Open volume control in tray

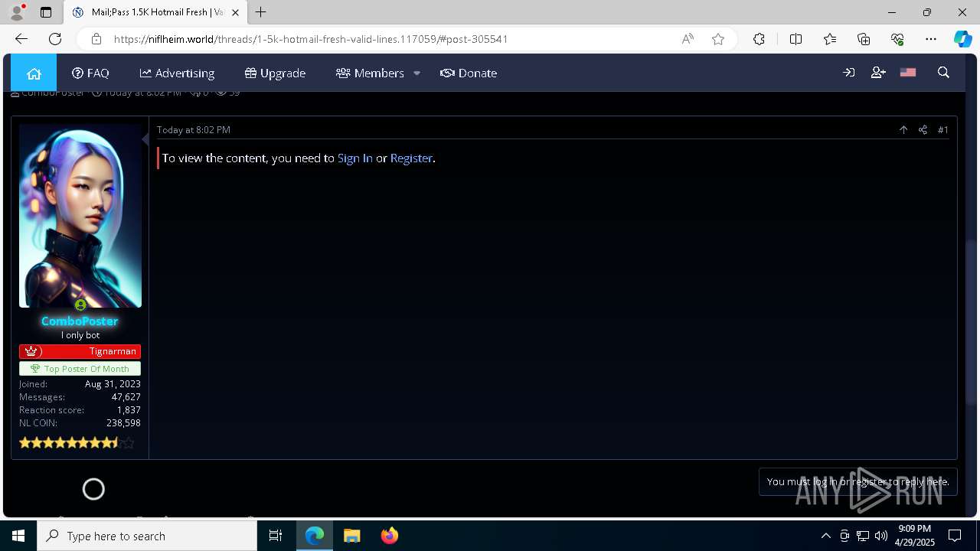coord(881,536)
